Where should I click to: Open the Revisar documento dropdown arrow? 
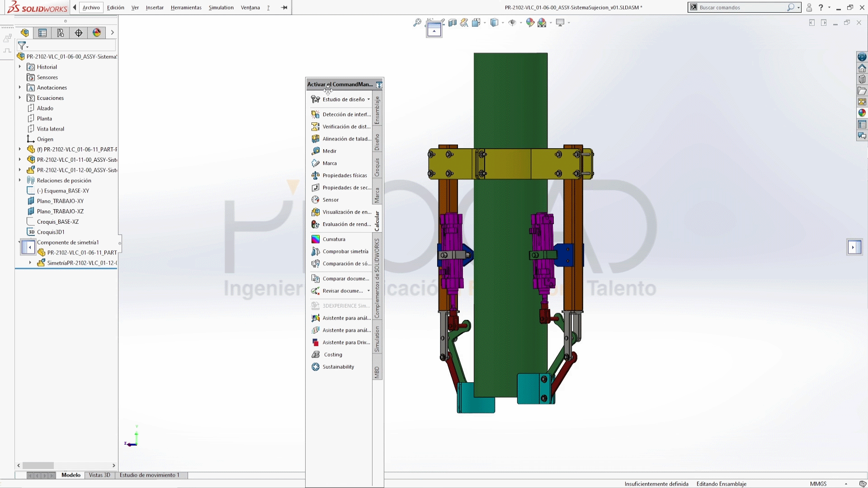(368, 291)
